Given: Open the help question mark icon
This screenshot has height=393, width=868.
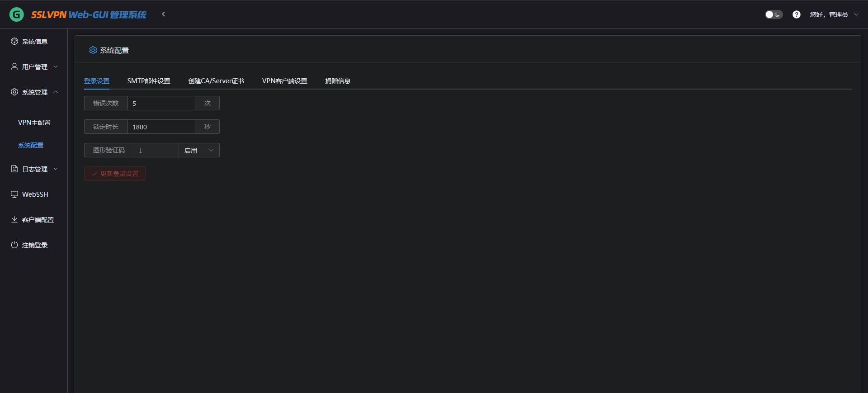Looking at the screenshot, I should pos(797,14).
